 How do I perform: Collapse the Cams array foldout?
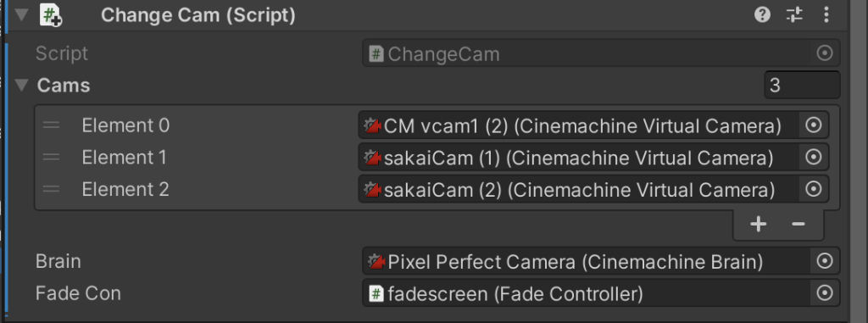coord(21,86)
